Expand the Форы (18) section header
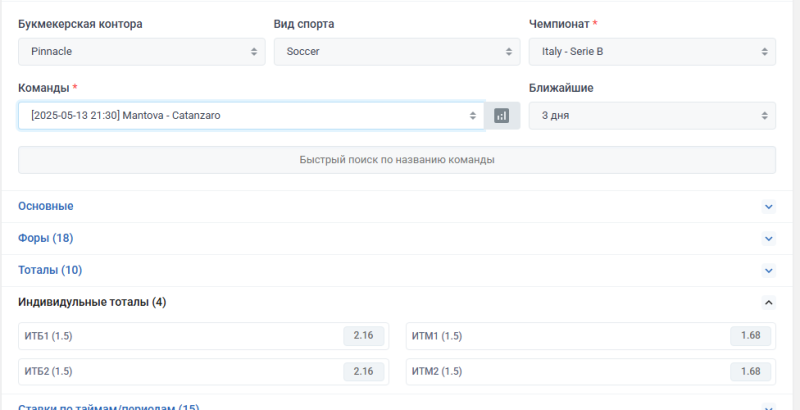The height and width of the screenshot is (410, 800). pos(46,238)
